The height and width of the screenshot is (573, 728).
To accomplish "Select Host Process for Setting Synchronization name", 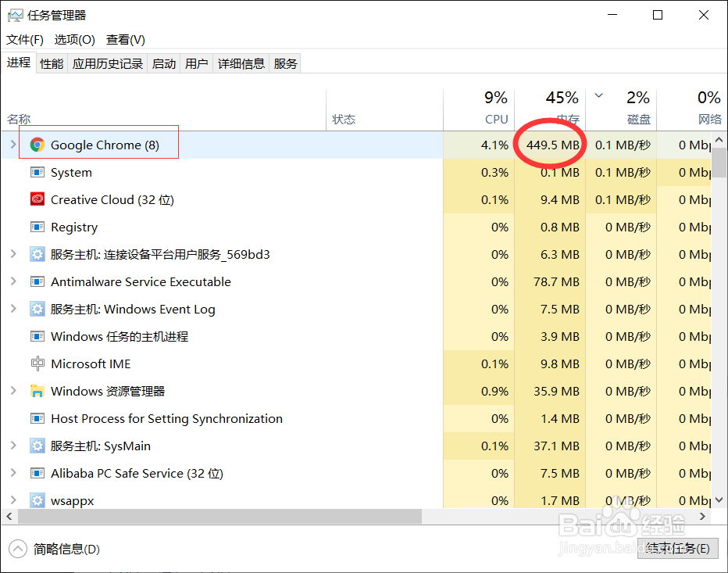I will coord(166,419).
